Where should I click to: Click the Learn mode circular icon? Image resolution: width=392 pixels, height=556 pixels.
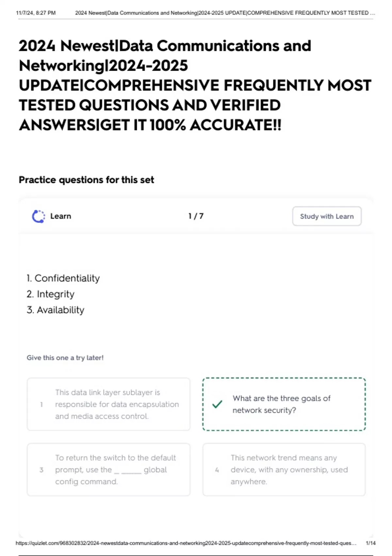tap(39, 216)
